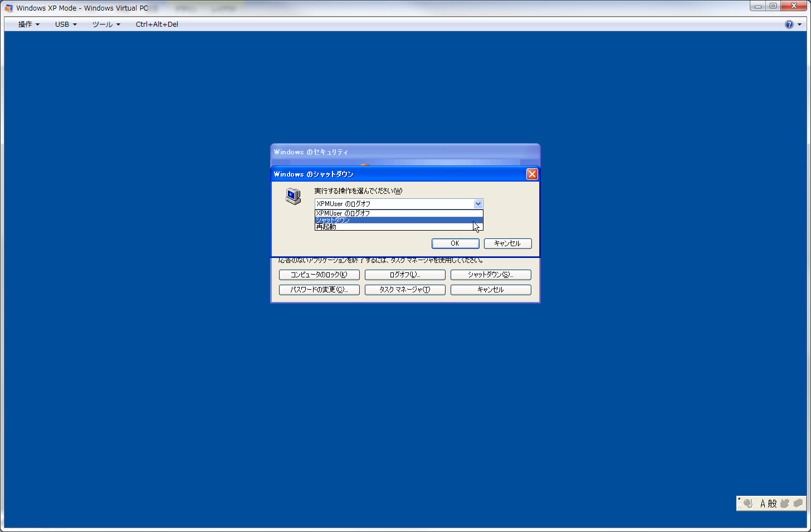Click ログオフ in the Security dialog

[405, 275]
